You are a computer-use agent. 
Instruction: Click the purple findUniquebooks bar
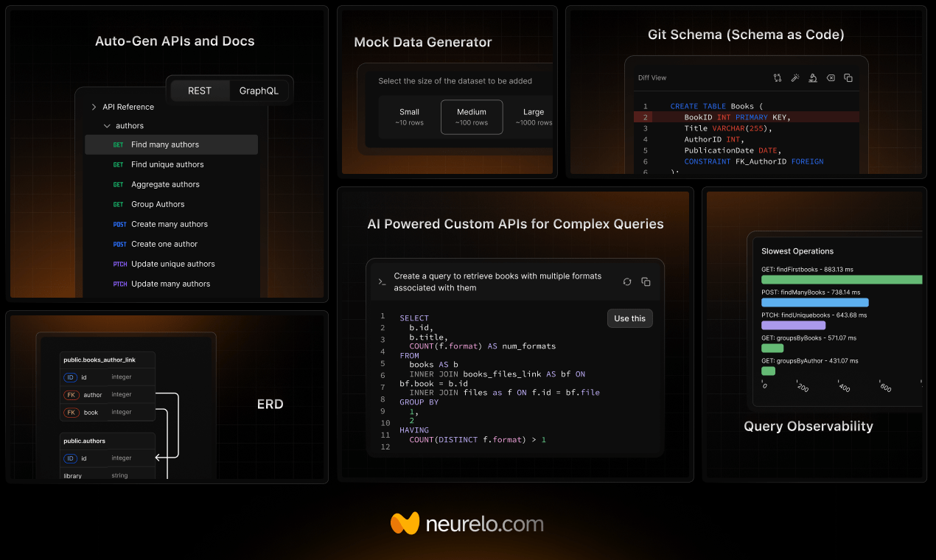click(793, 325)
